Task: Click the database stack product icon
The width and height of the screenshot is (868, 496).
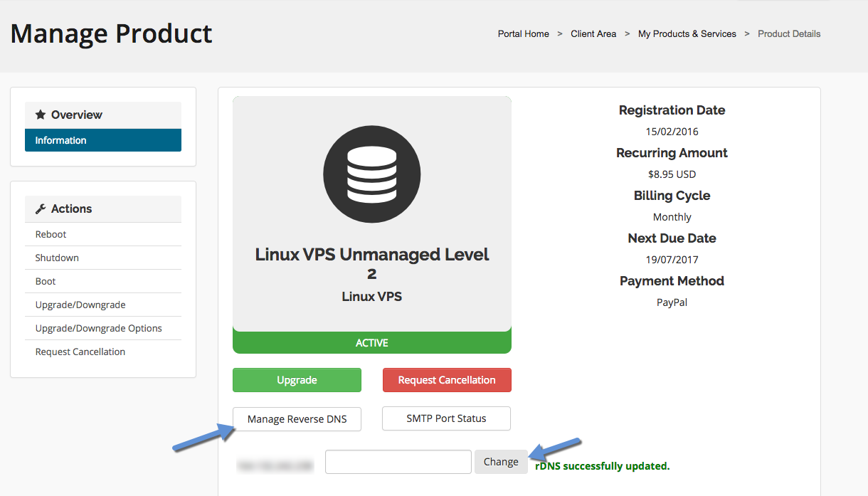Action: (x=371, y=174)
